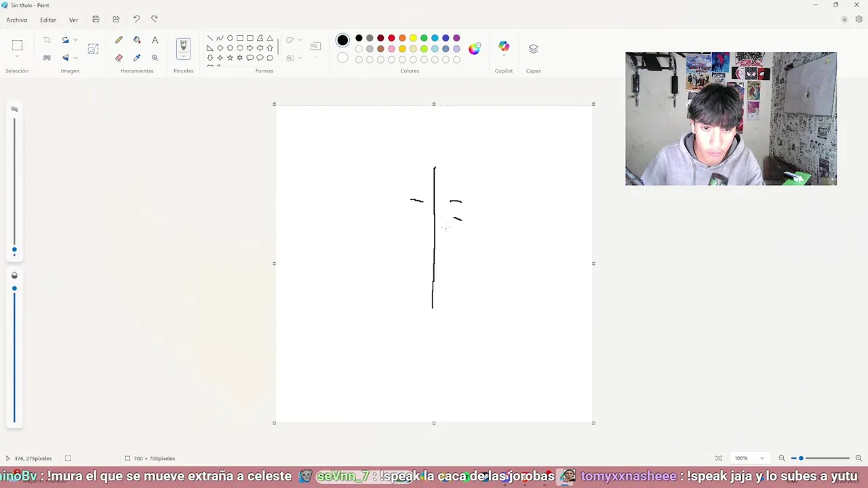Pick the yellow color swatch
The image size is (868, 488).
[413, 38]
